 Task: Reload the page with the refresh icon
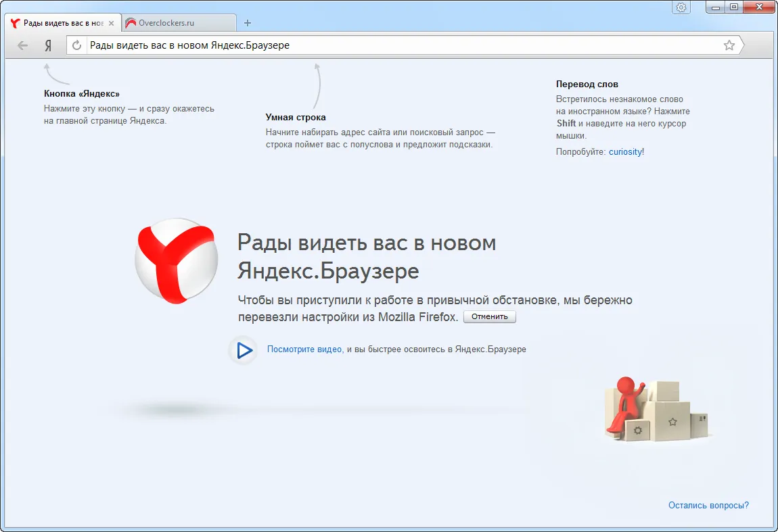point(76,45)
